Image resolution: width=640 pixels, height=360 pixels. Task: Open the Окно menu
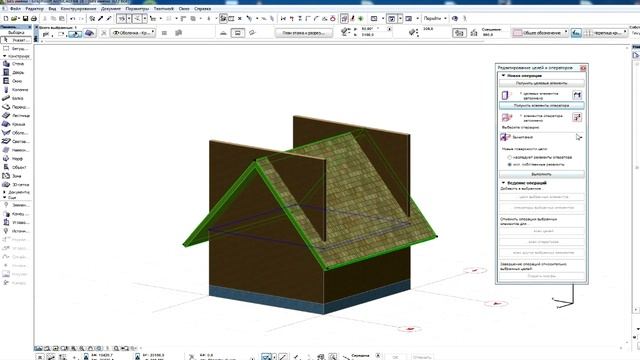[184, 9]
